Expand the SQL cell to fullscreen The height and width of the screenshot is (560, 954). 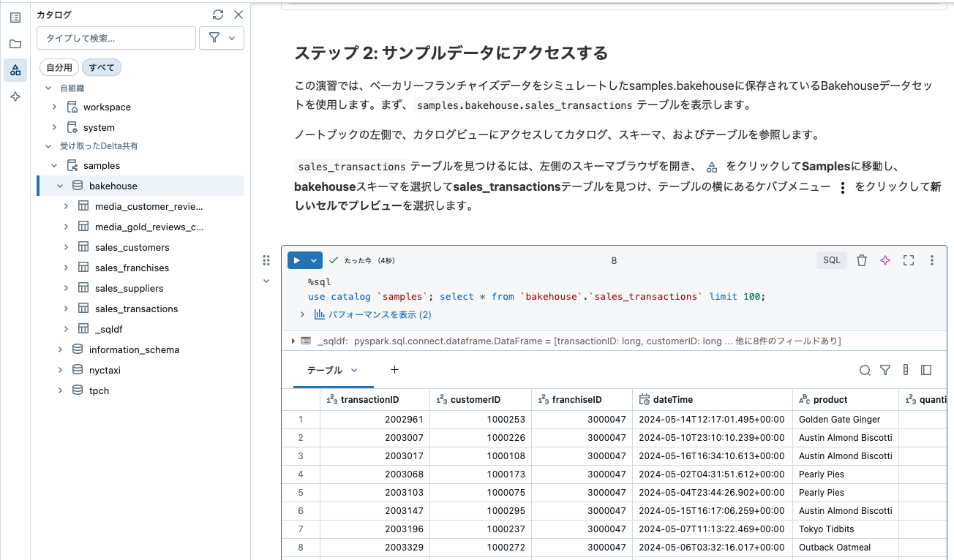908,260
